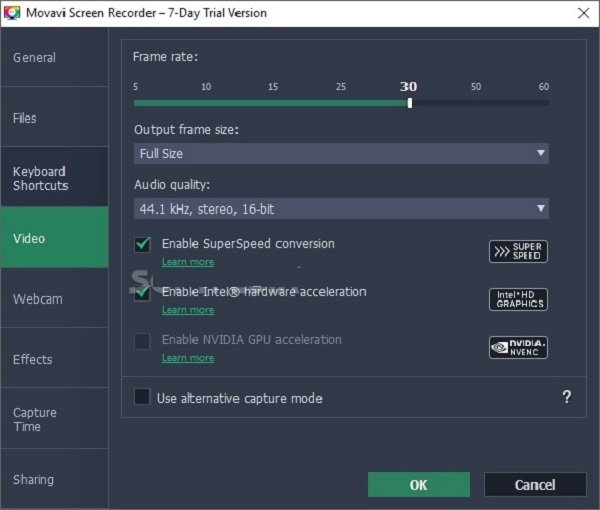
Task: Open the Webcam tab
Action: click(54, 298)
